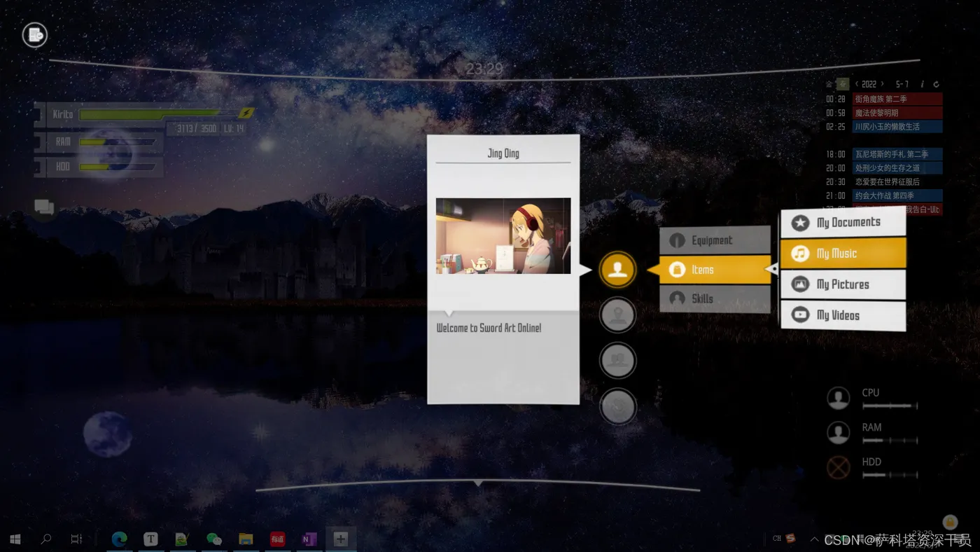
Task: Open the 街角魔族 第二季 schedule entry
Action: [897, 99]
